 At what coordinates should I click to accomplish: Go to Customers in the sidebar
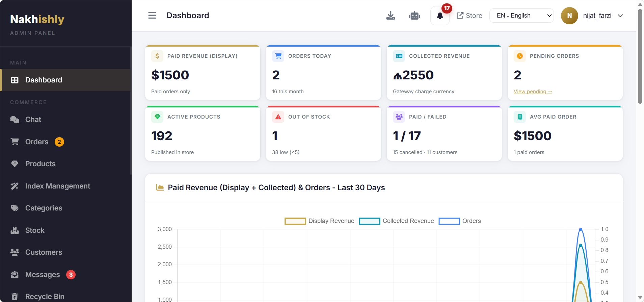66,252
